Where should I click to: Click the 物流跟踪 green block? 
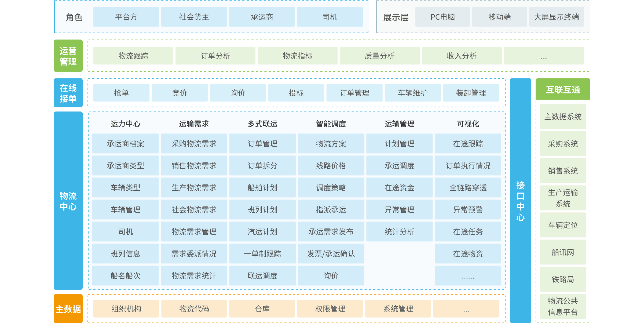coord(133,56)
